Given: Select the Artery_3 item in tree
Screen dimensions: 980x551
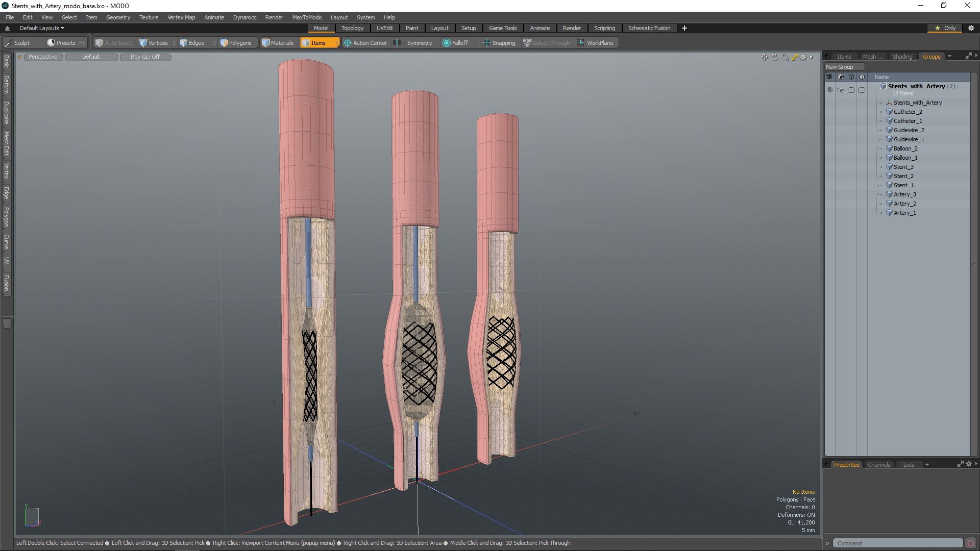Looking at the screenshot, I should click(x=904, y=194).
